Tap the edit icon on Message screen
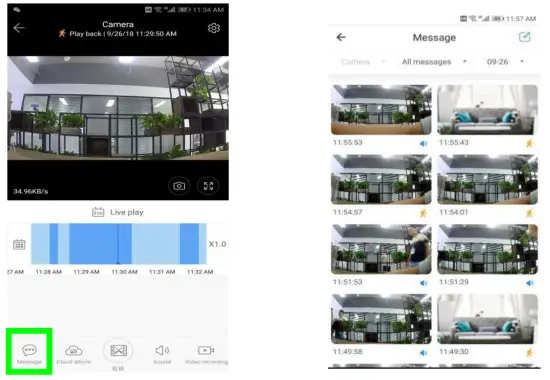This screenshot has height=380, width=550. (524, 37)
